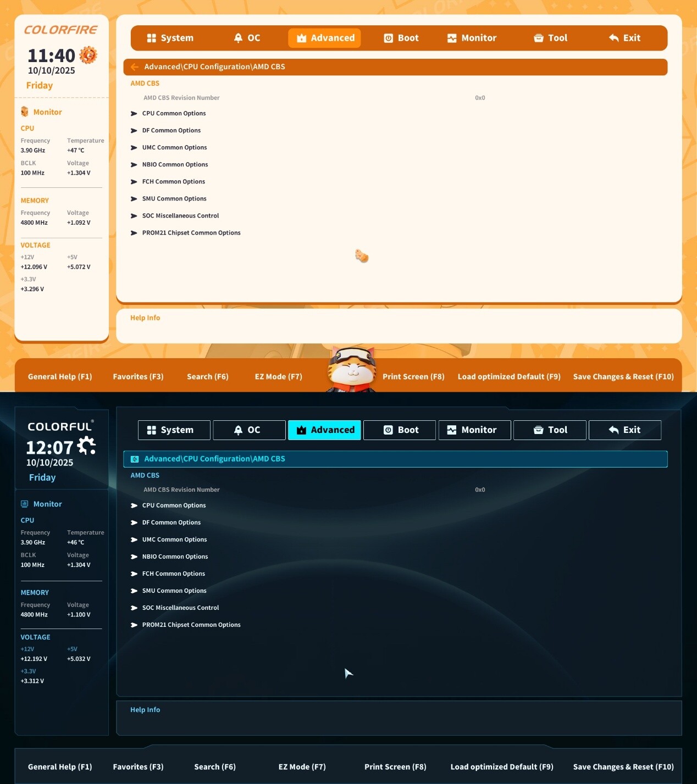Click EZ Mode (F7) in dark footer
Image resolution: width=697 pixels, height=784 pixels.
(302, 767)
